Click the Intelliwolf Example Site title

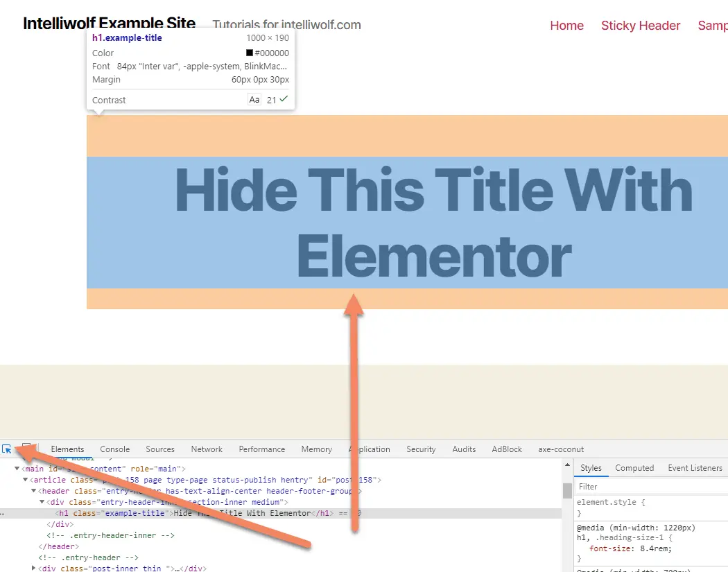(x=109, y=24)
